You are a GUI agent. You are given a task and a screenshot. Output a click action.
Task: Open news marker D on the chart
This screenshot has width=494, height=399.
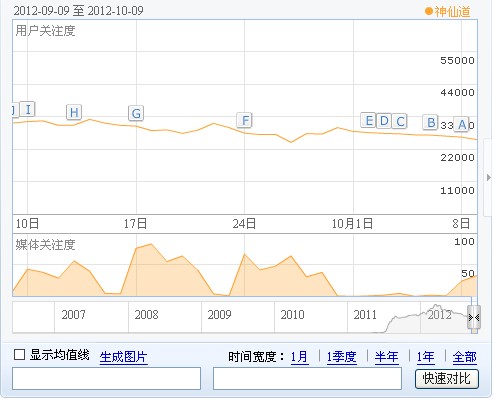click(x=384, y=120)
